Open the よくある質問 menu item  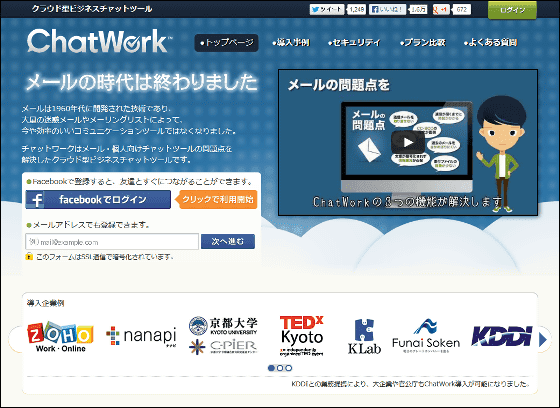click(490, 43)
